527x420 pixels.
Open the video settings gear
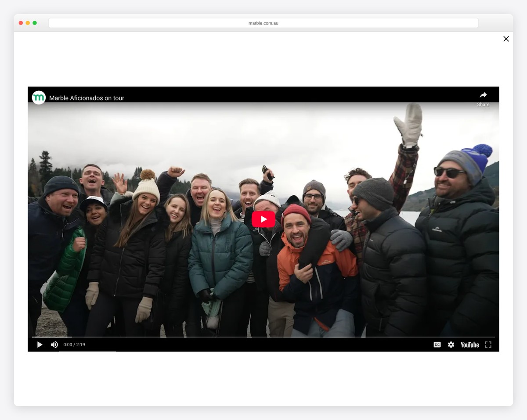[451, 345]
